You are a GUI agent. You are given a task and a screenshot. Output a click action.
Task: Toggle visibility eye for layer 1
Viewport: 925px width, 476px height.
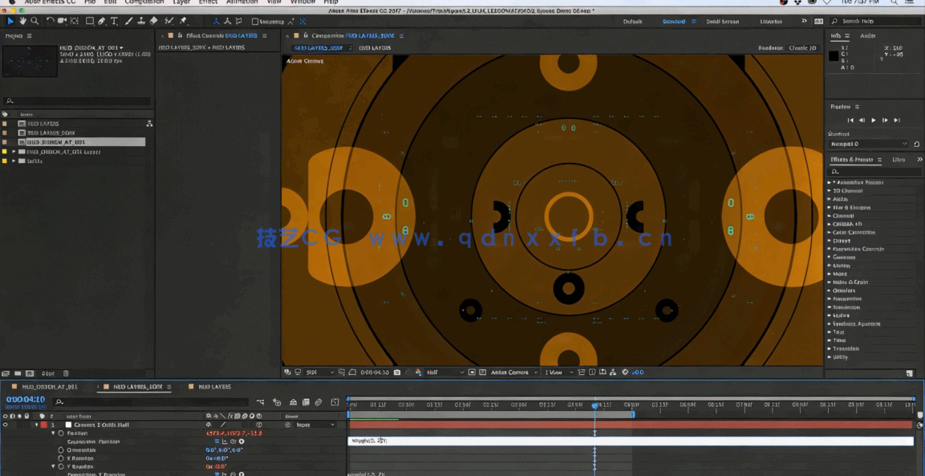pyautogui.click(x=5, y=425)
